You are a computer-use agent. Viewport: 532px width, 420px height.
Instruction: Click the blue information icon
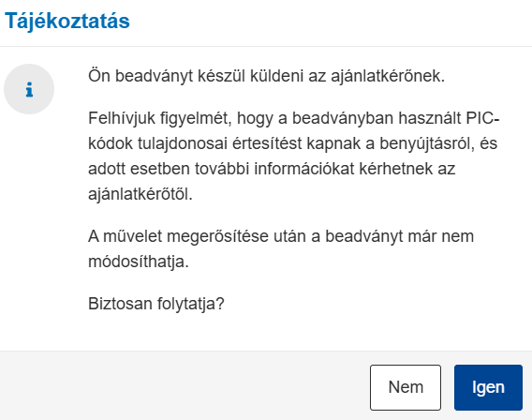pyautogui.click(x=29, y=89)
